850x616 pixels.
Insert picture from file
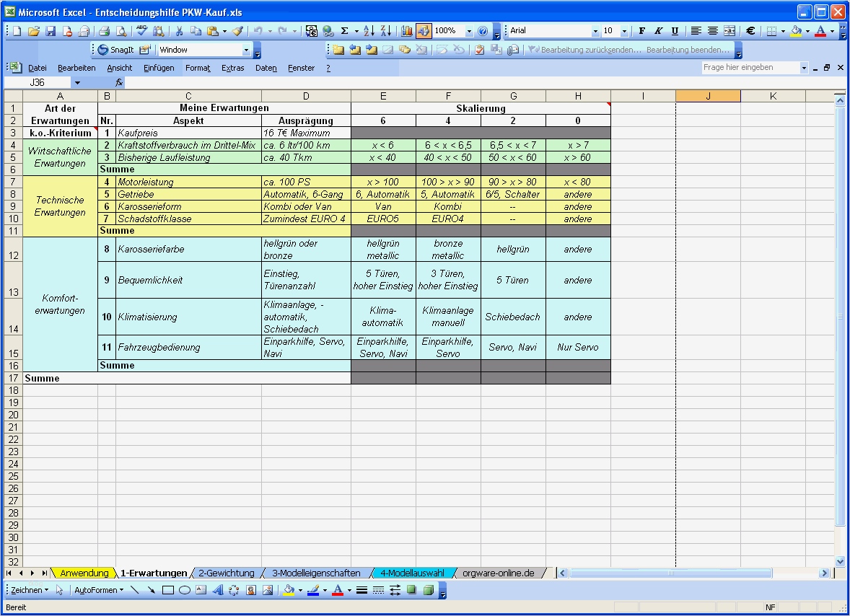267,590
